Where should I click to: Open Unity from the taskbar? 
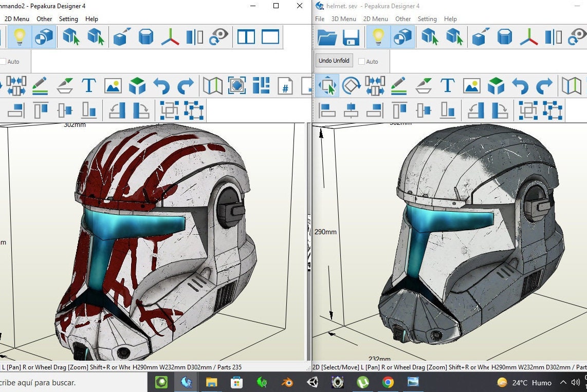tap(312, 382)
